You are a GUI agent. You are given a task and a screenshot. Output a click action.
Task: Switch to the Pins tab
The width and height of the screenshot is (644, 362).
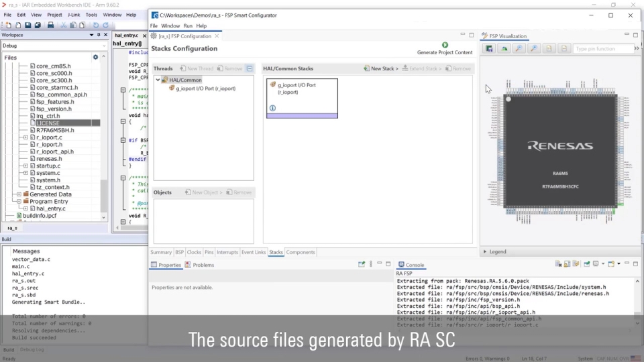point(209,252)
